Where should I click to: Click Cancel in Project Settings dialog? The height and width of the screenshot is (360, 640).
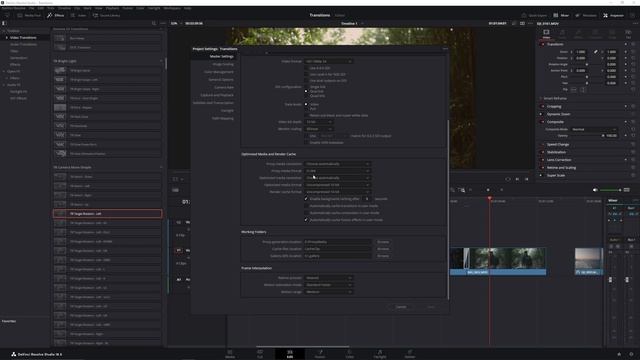(401, 307)
